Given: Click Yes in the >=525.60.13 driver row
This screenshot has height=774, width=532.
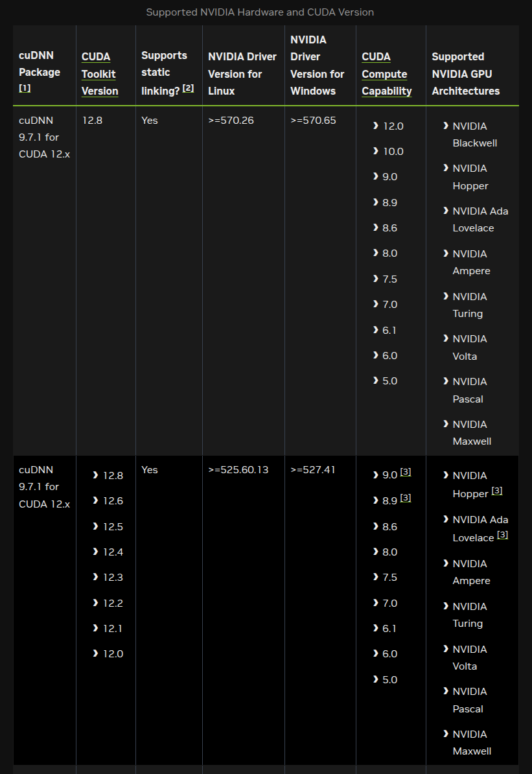Looking at the screenshot, I should (150, 470).
